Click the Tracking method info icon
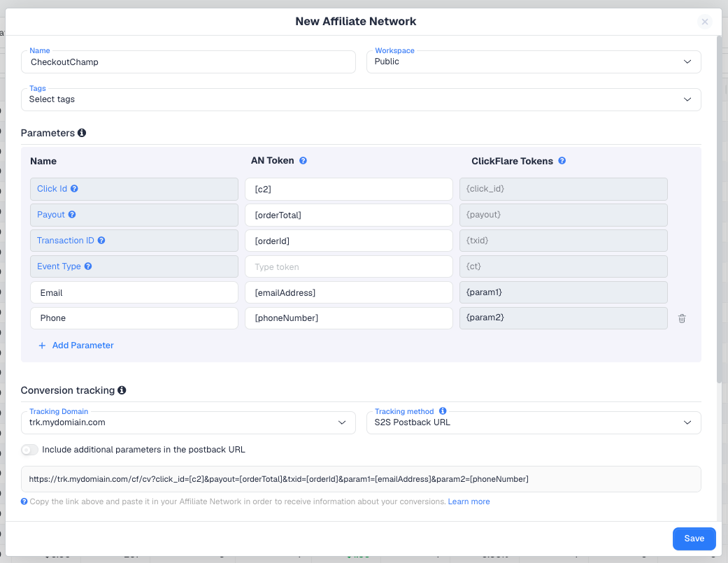Screen dimensions: 728x563 coord(443,411)
